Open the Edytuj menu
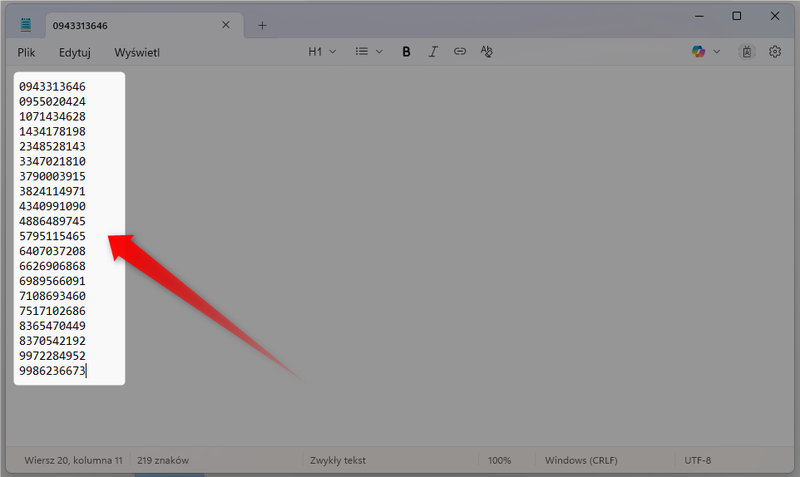Image resolution: width=800 pixels, height=477 pixels. (x=75, y=52)
